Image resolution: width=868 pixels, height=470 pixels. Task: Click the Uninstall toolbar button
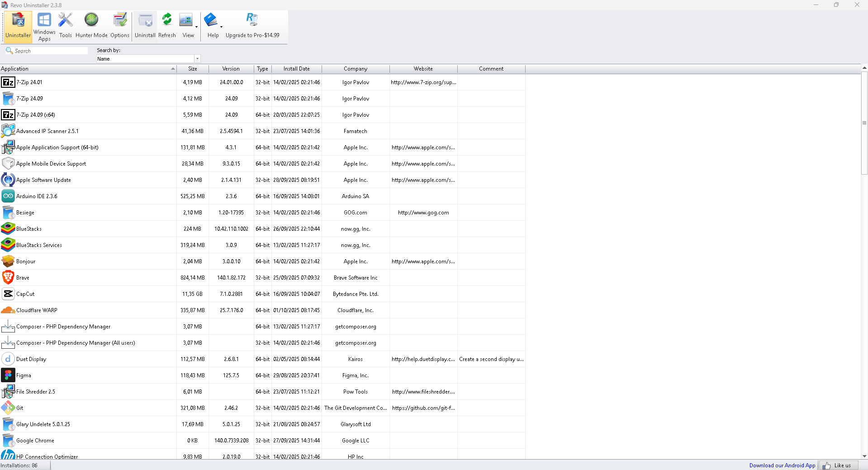coord(145,26)
